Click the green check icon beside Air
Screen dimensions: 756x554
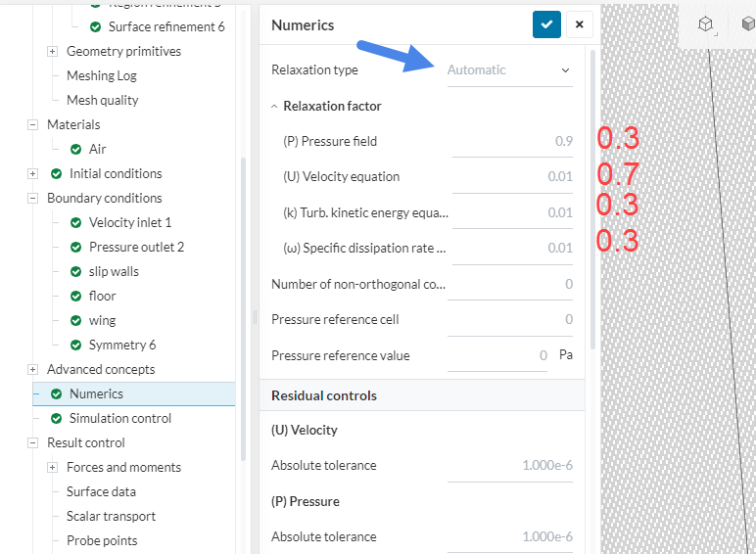76,149
